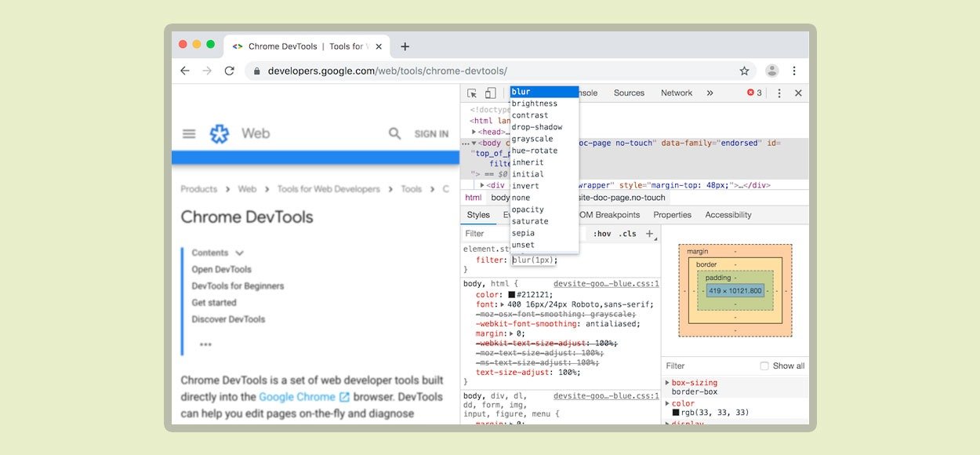Click the red error count badge

pos(754,93)
